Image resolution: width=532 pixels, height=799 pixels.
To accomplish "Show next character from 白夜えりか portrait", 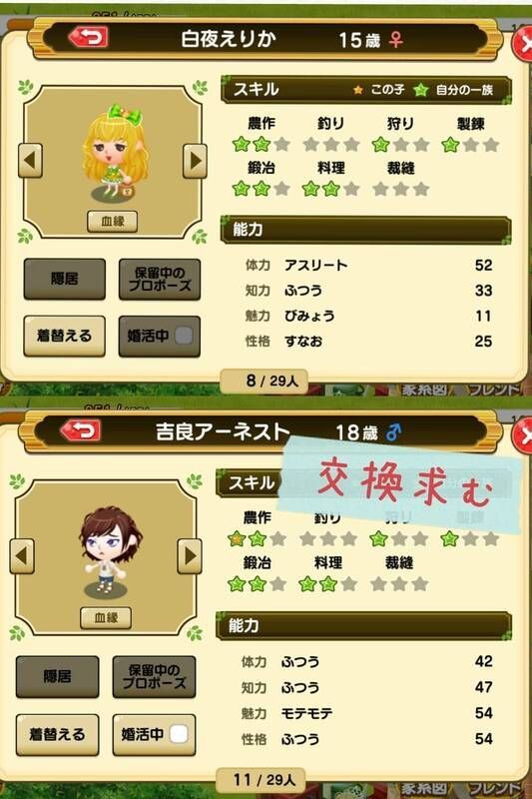I will (x=195, y=161).
